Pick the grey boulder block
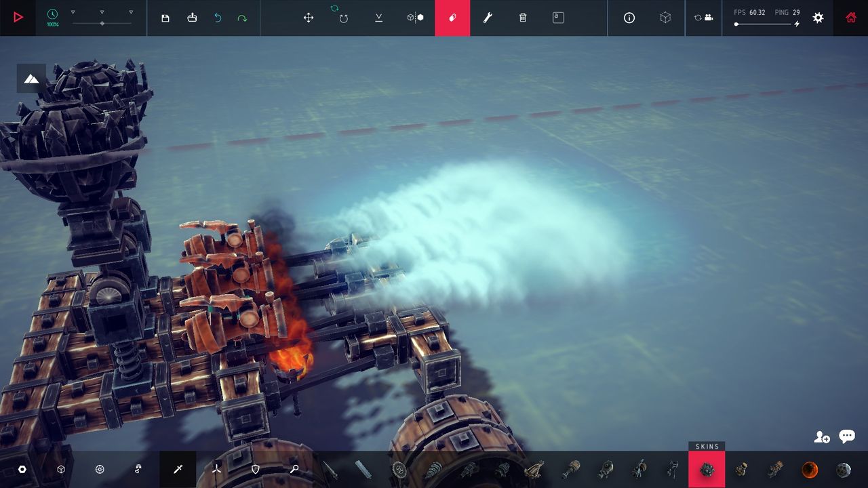This screenshot has width=868, height=488. [843, 469]
